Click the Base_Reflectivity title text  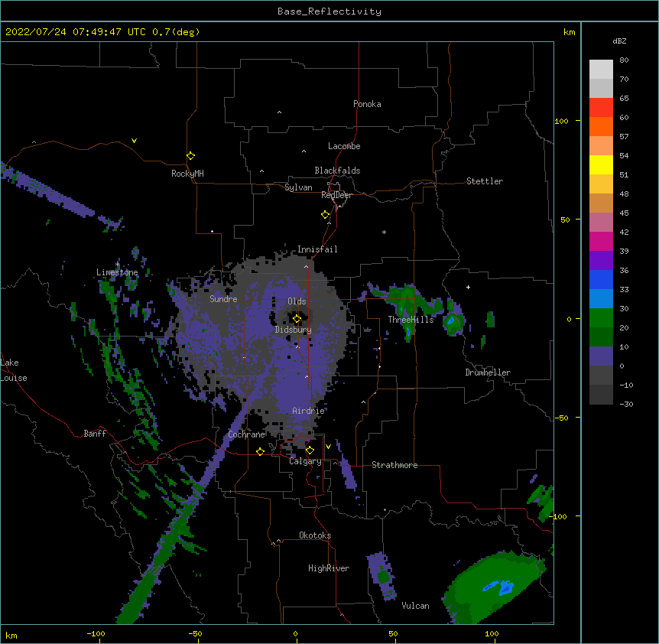coord(329,11)
